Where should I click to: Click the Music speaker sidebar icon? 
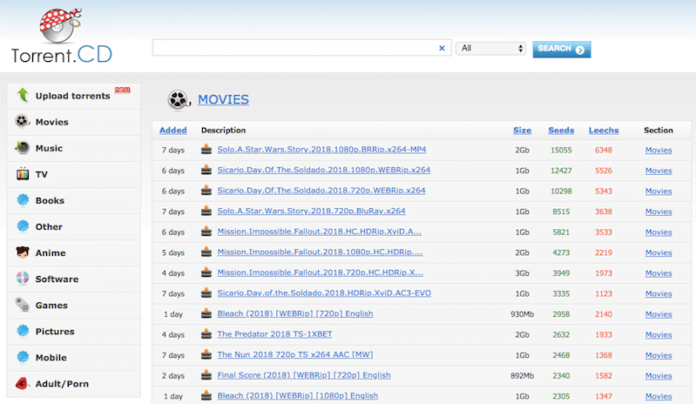(x=22, y=147)
